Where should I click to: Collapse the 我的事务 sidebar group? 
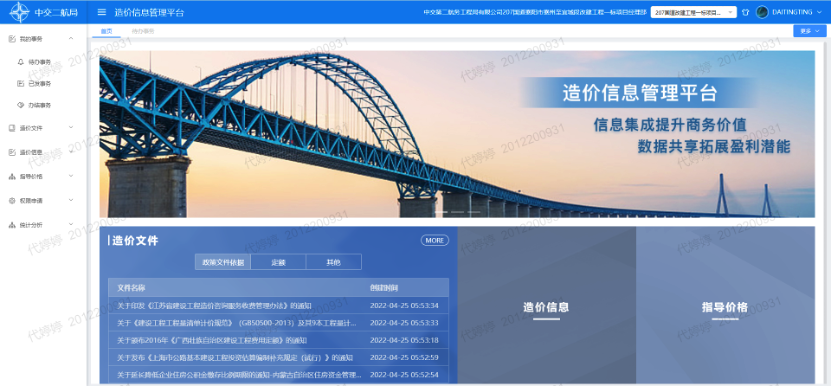pos(71,38)
